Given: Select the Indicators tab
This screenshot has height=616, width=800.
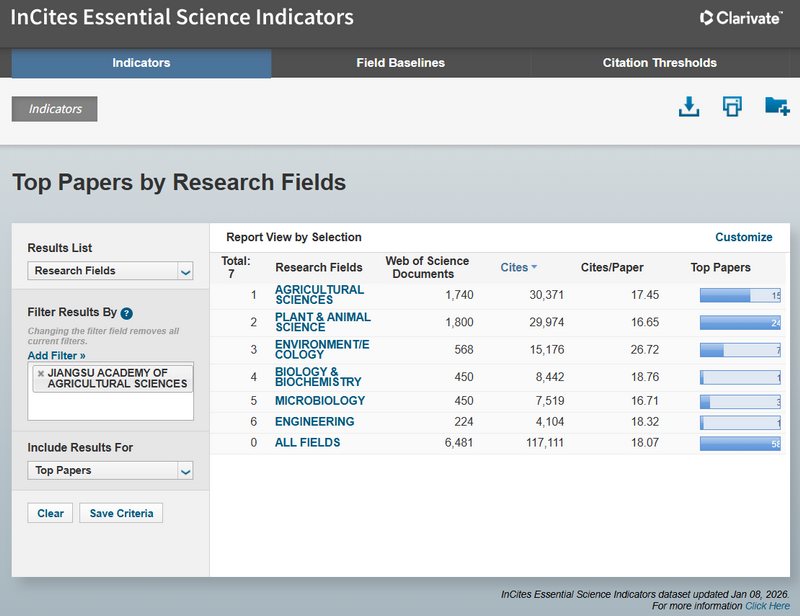Looking at the screenshot, I should (x=141, y=63).
